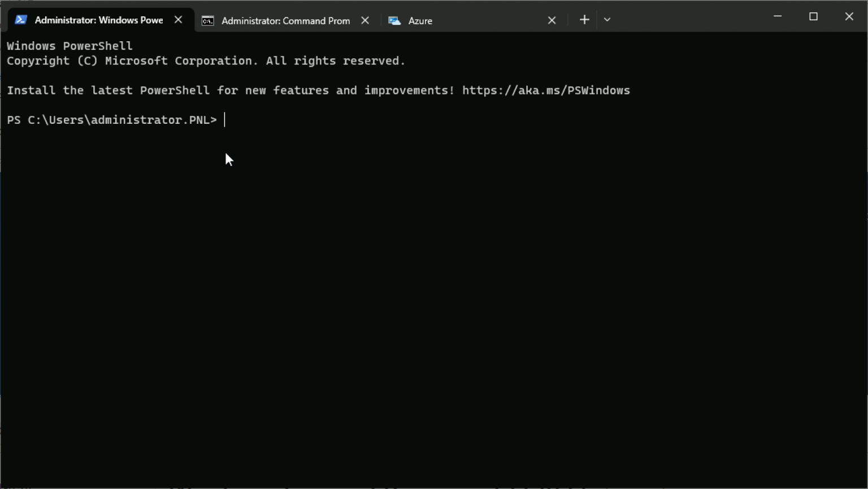Close the Azure tab
Screen dimensions: 868x489
point(552,20)
